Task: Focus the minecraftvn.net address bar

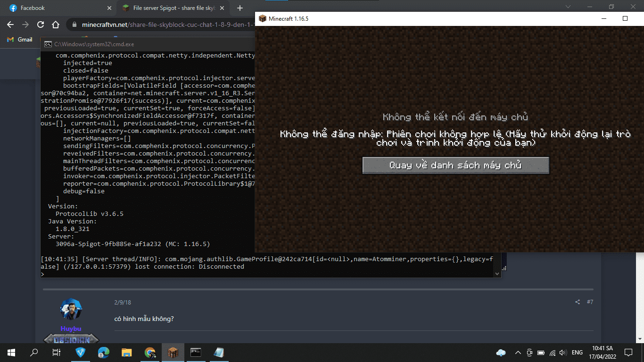Action: (167, 25)
